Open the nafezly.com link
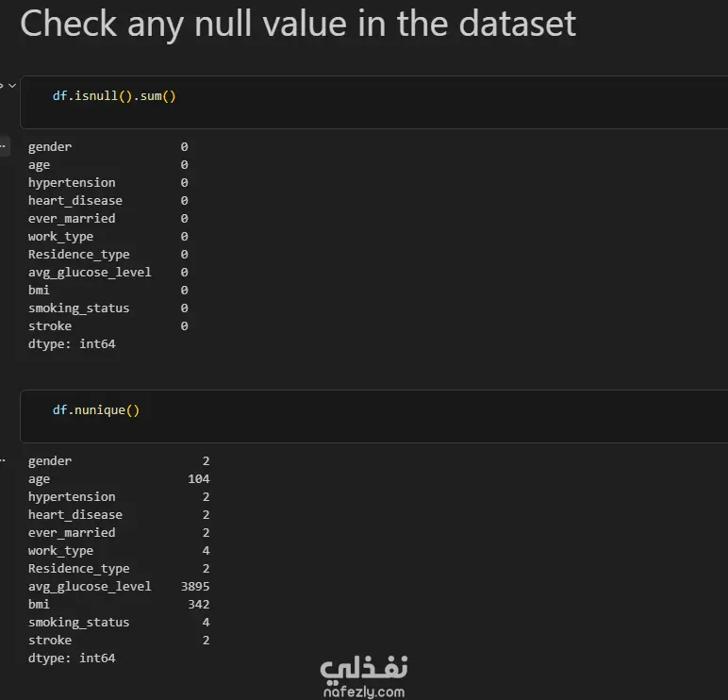This screenshot has width=728, height=700. (x=364, y=692)
